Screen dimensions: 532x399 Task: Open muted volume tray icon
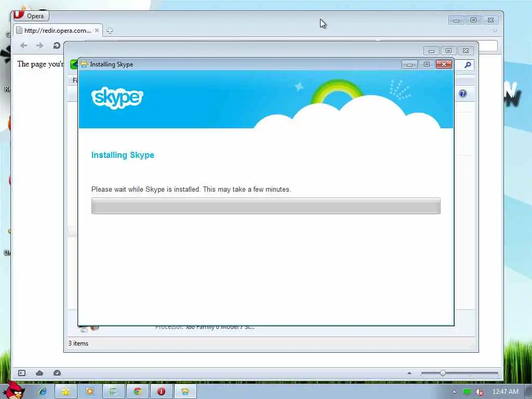tap(479, 392)
